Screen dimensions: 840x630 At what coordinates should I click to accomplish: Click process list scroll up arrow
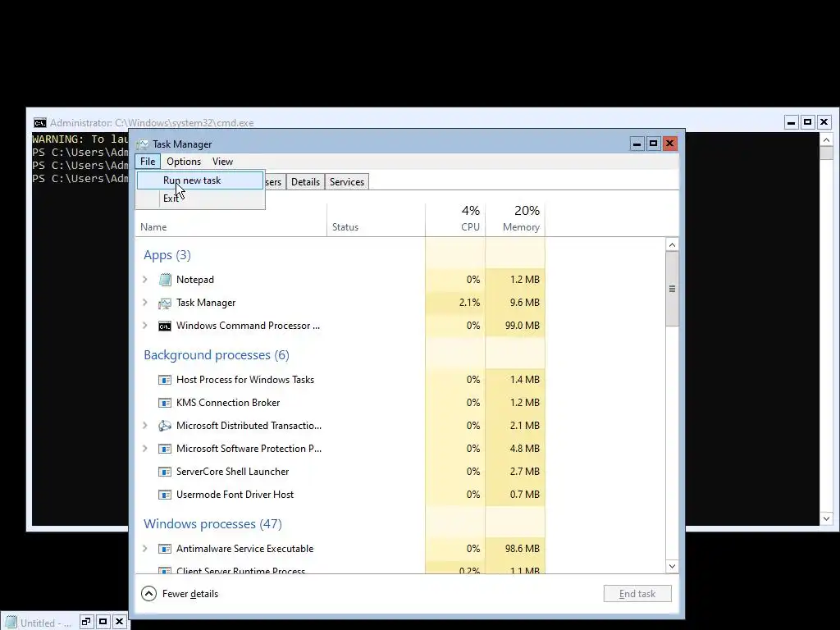672,244
